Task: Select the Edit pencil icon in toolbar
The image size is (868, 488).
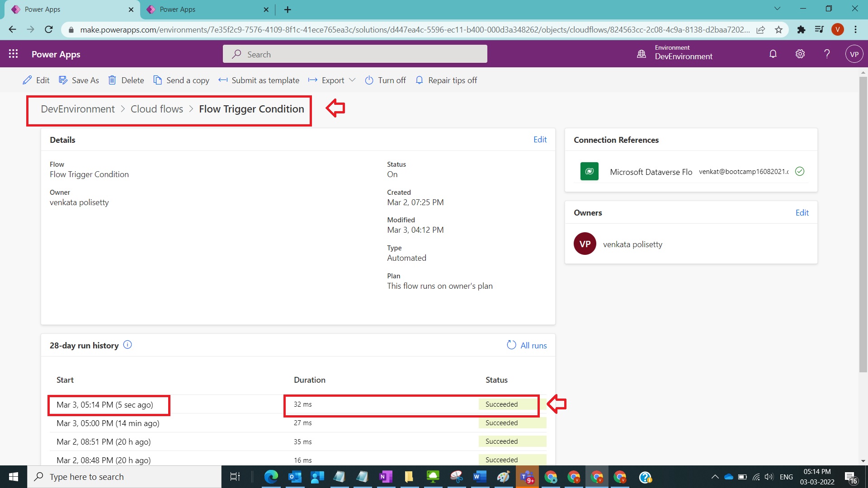Action: point(27,80)
